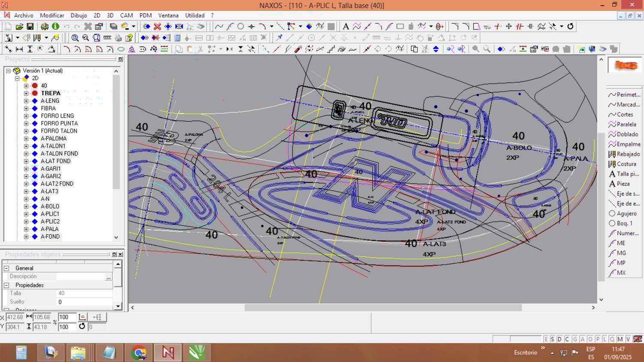Collapse the General properties section
The width and height of the screenshot is (644, 362).
tap(6, 268)
